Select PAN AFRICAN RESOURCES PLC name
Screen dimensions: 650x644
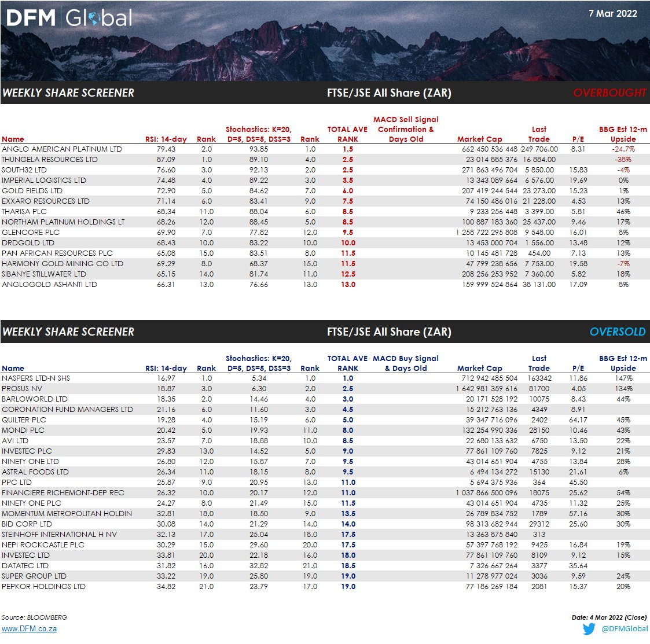coord(57,253)
